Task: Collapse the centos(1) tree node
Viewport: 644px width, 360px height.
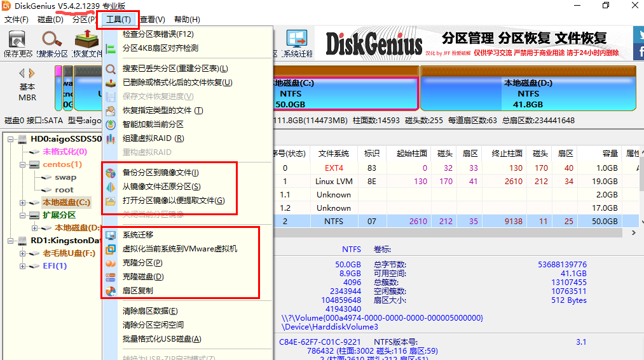Action: pos(23,165)
